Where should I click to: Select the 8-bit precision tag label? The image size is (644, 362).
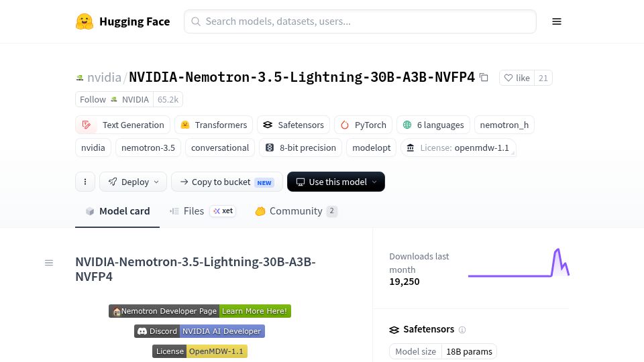coord(308,147)
